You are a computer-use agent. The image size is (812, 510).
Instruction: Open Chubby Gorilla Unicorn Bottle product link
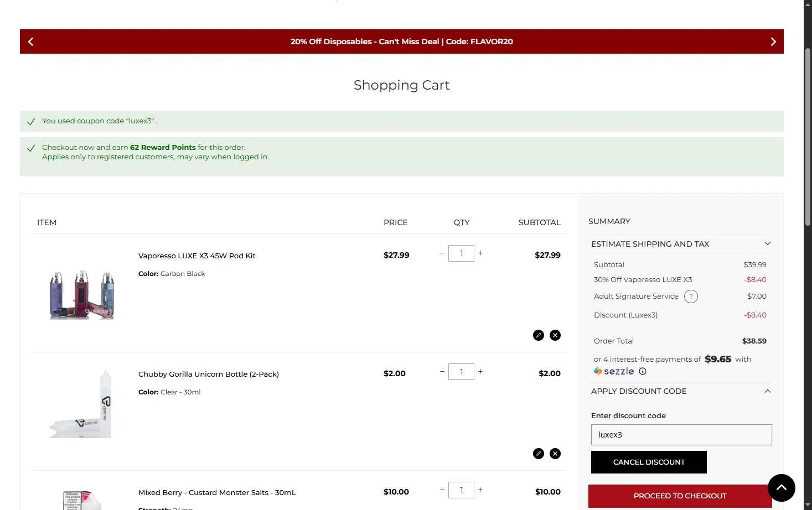click(x=209, y=374)
